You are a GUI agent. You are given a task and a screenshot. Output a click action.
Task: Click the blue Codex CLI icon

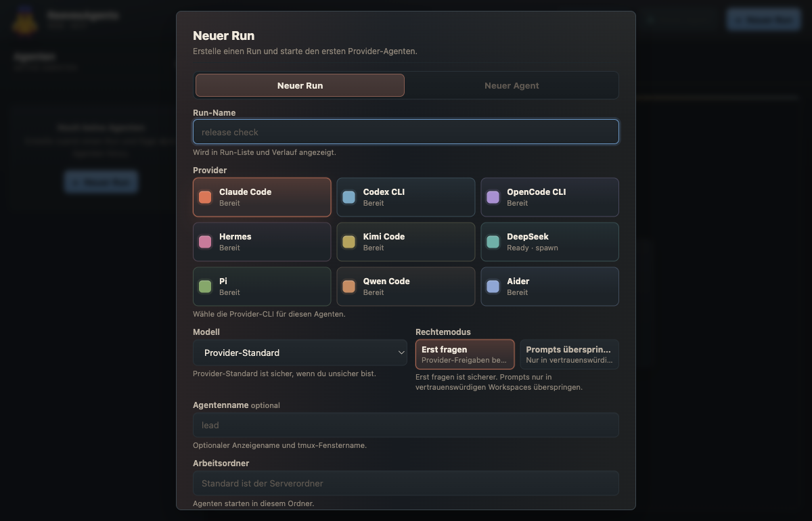tap(348, 197)
